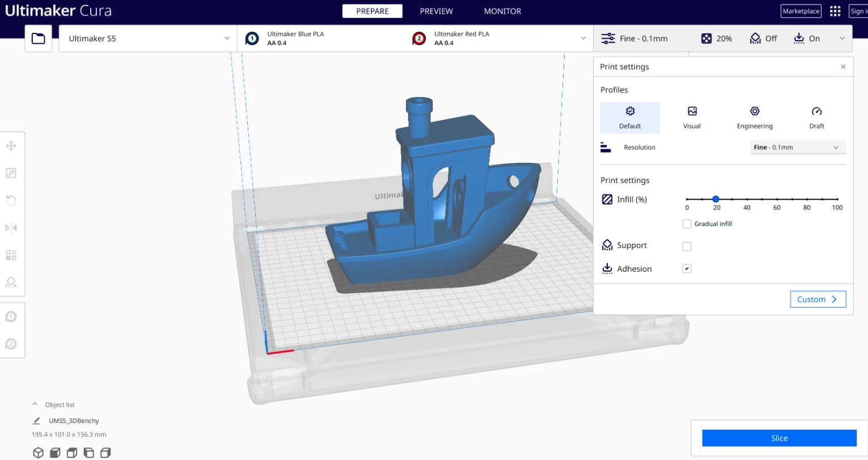
Task: Select the Scale tool in left toolbar
Action: click(x=11, y=173)
